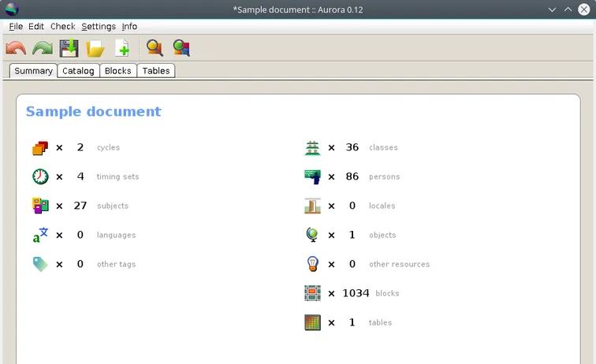Click the 'Sample document' heading
This screenshot has height=364, width=596.
tap(93, 112)
